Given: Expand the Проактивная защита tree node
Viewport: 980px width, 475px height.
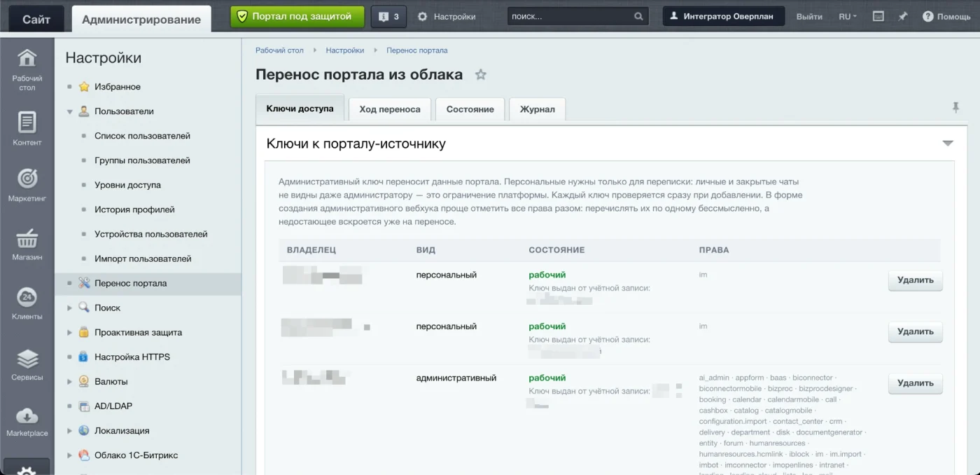Looking at the screenshot, I should pyautogui.click(x=69, y=332).
